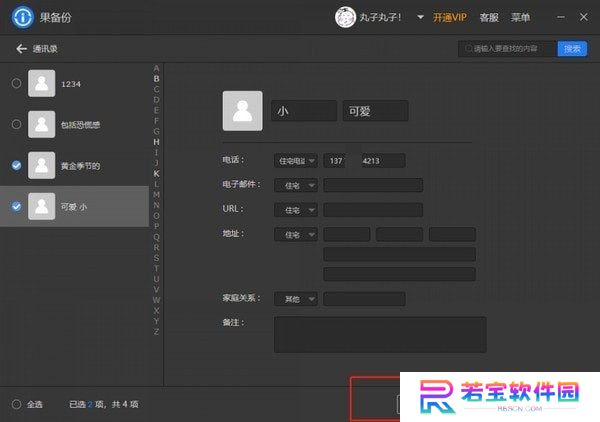The image size is (600, 422).
Task: Open the URL type dropdown
Action: pyautogui.click(x=296, y=210)
